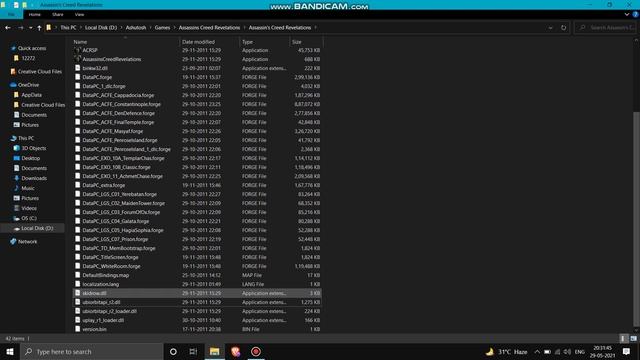This screenshot has height=360, width=640.
Task: Open the 12272 folder in Quick access
Action: tap(28, 58)
